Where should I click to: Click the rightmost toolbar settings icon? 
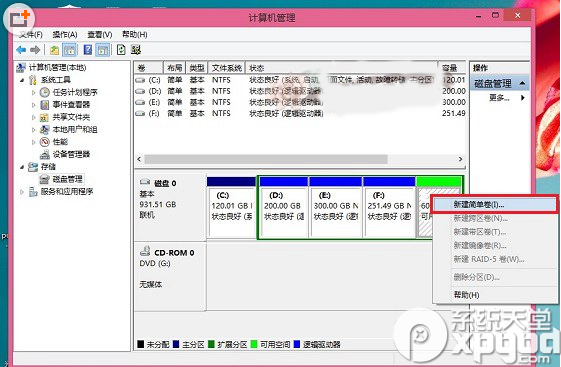click(x=136, y=50)
